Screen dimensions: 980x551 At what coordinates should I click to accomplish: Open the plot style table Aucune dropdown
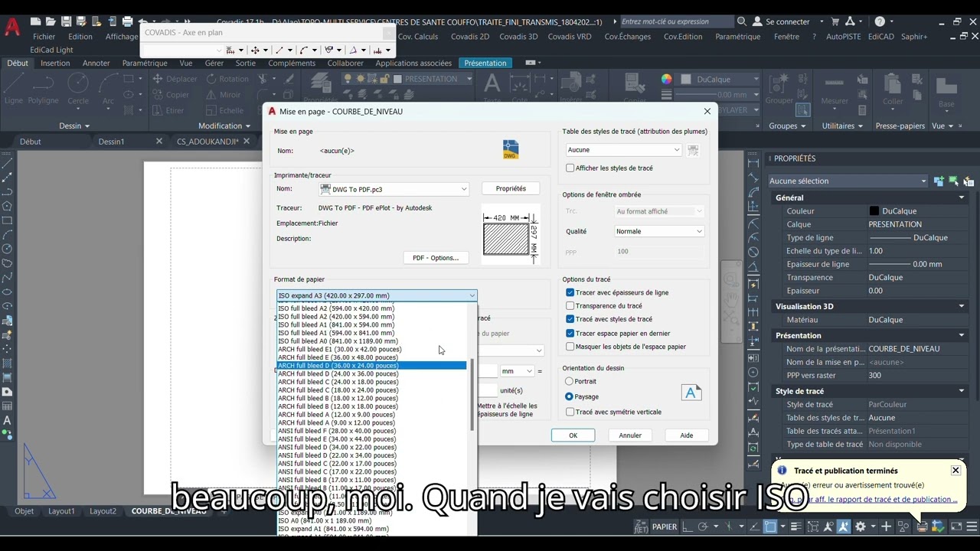[623, 150]
